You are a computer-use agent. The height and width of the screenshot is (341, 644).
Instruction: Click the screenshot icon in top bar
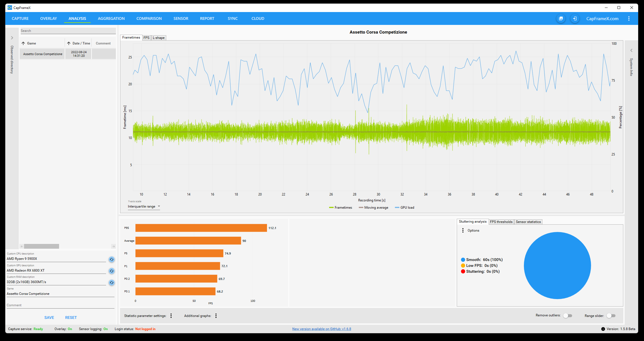point(561,18)
